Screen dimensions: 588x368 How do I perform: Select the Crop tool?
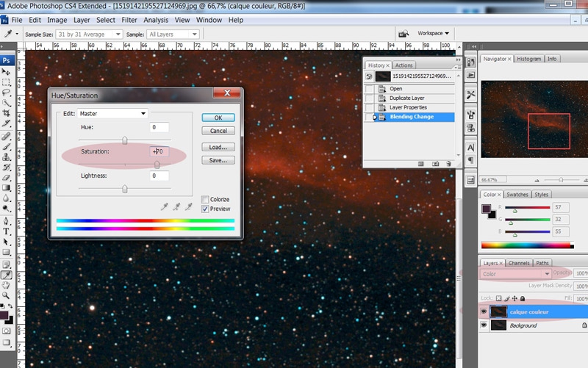pos(6,113)
